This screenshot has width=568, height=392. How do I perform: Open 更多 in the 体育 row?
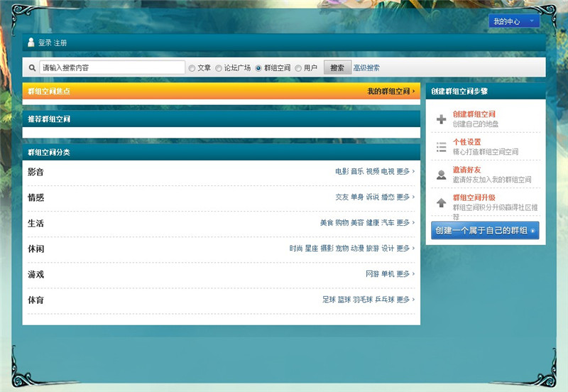[x=405, y=300]
